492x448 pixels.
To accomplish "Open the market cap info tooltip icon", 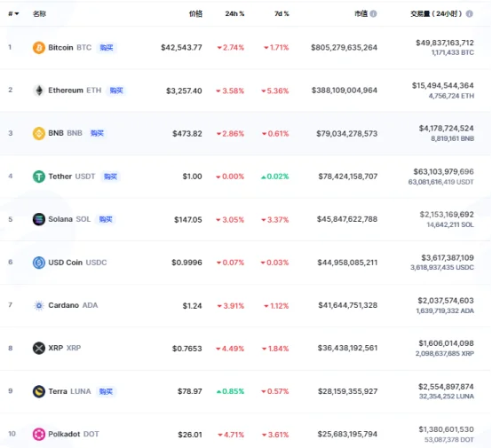I will [x=373, y=14].
